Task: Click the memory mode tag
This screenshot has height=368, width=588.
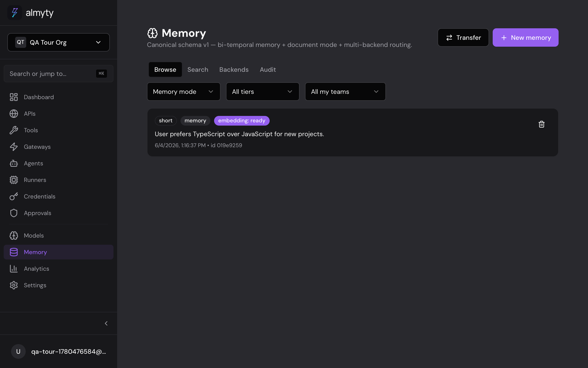Action: (195, 121)
